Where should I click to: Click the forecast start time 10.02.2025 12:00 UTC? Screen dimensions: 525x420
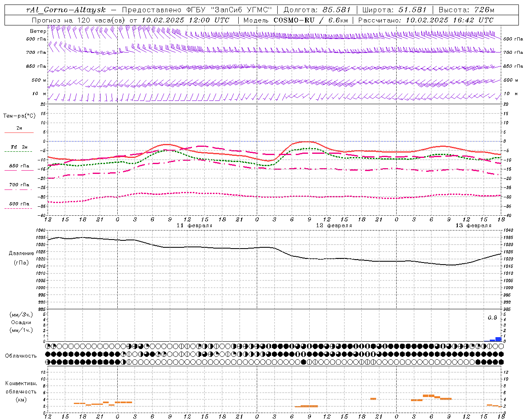[x=185, y=20]
